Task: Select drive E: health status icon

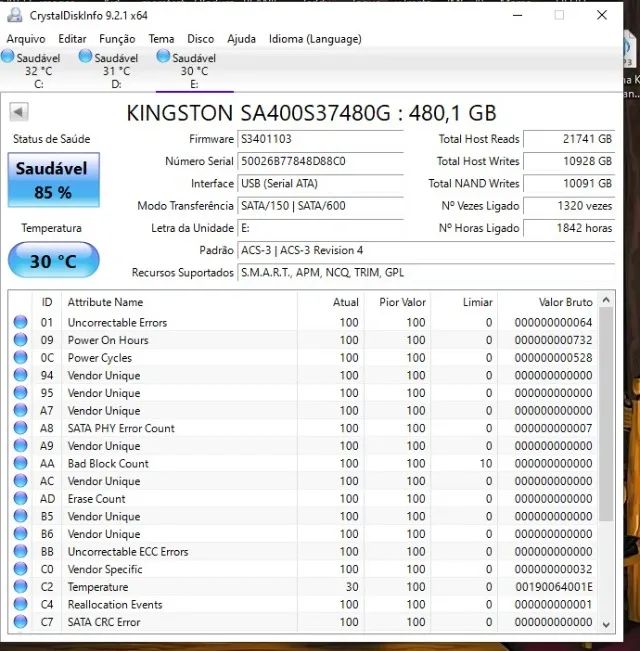Action: coord(163,56)
